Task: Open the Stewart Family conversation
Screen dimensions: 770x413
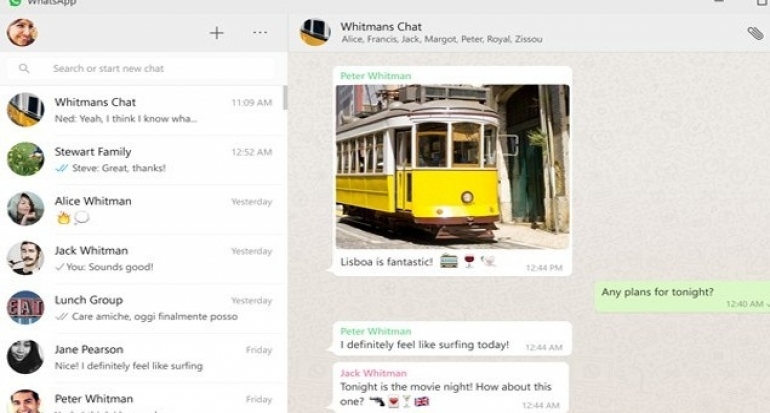Action: 141,160
